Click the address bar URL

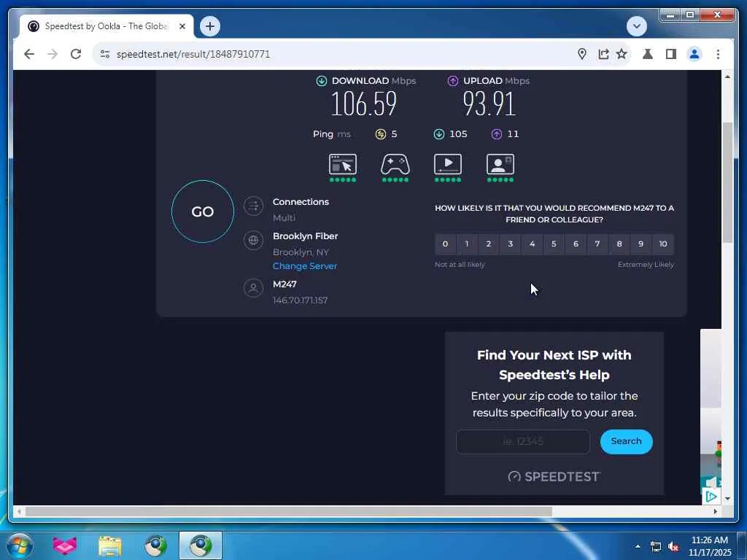(x=193, y=54)
